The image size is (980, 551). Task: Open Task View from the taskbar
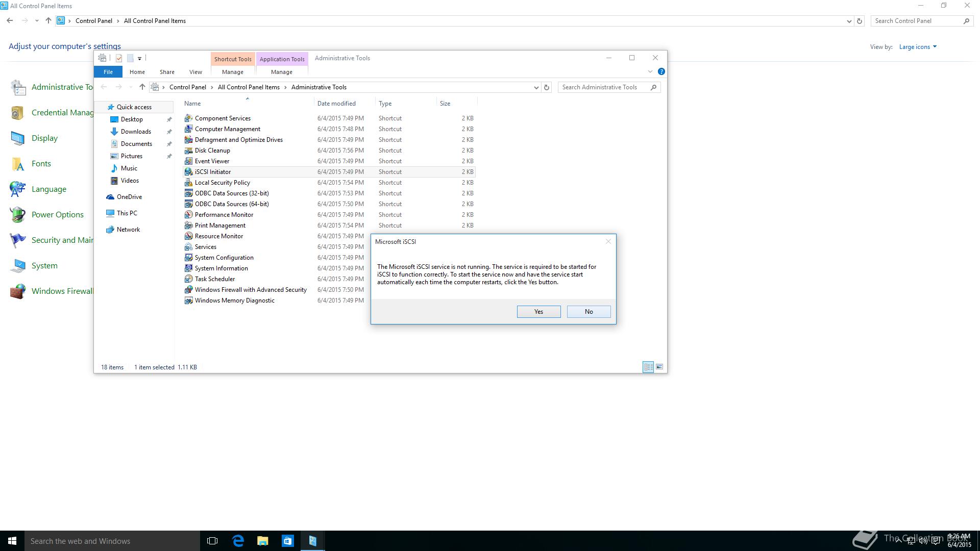212,541
